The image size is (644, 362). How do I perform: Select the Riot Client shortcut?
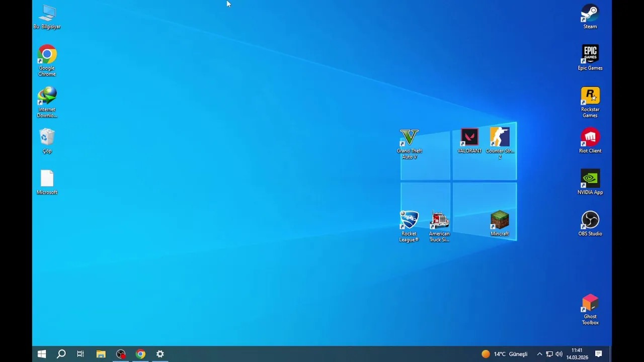click(x=590, y=141)
